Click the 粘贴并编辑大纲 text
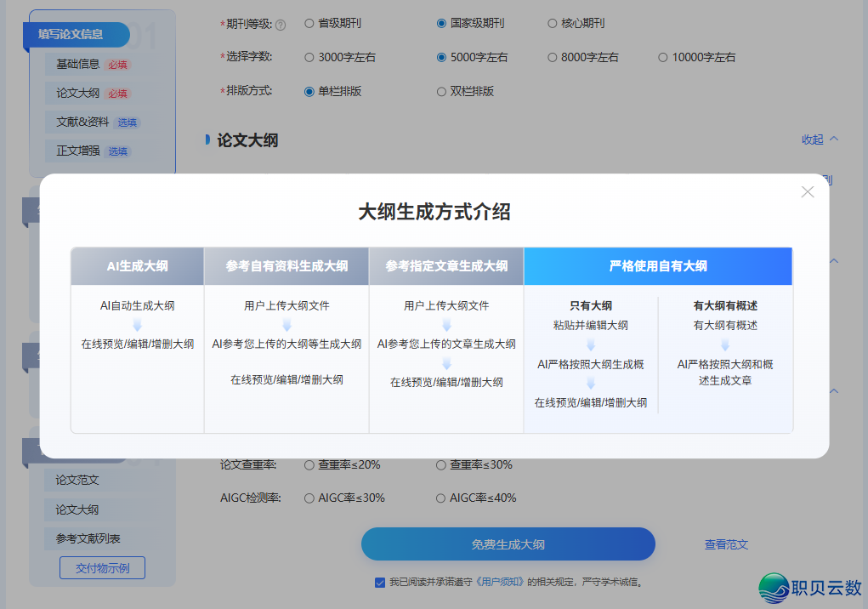This screenshot has height=609, width=868. click(x=591, y=326)
